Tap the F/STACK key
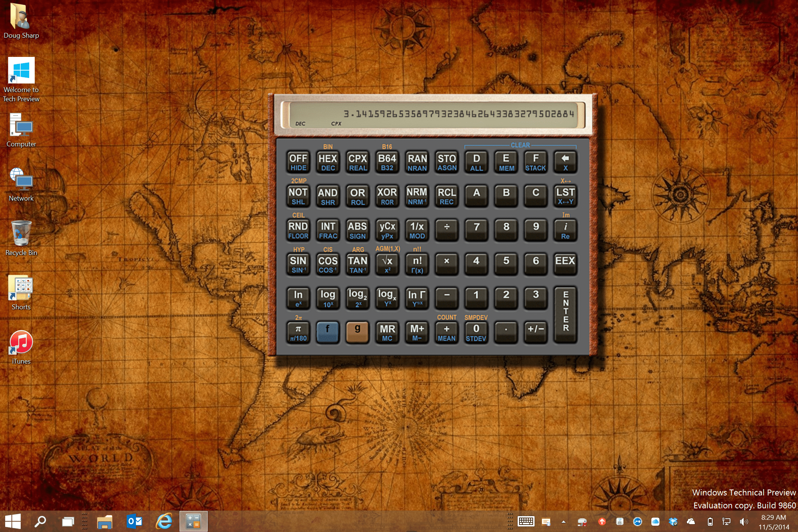 pyautogui.click(x=536, y=162)
